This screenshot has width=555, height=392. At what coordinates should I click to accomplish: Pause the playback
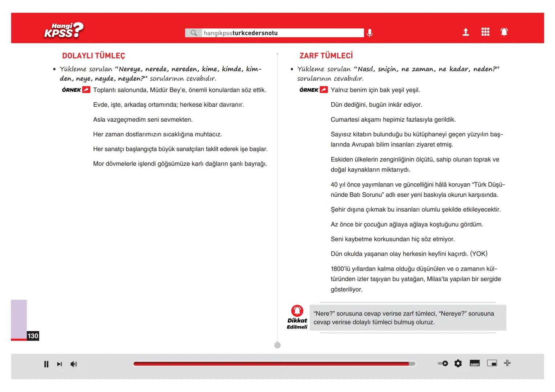point(46,364)
